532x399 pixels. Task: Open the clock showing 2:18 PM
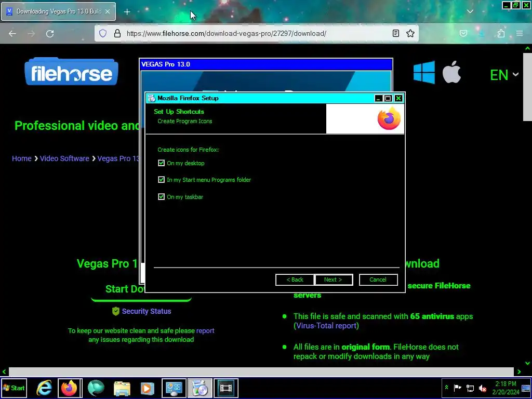[506, 388]
